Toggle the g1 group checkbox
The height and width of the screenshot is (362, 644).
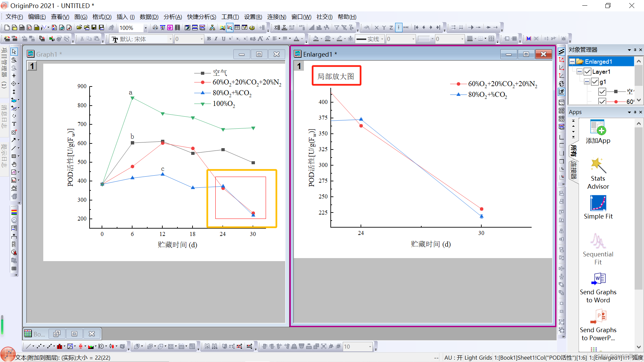click(595, 82)
